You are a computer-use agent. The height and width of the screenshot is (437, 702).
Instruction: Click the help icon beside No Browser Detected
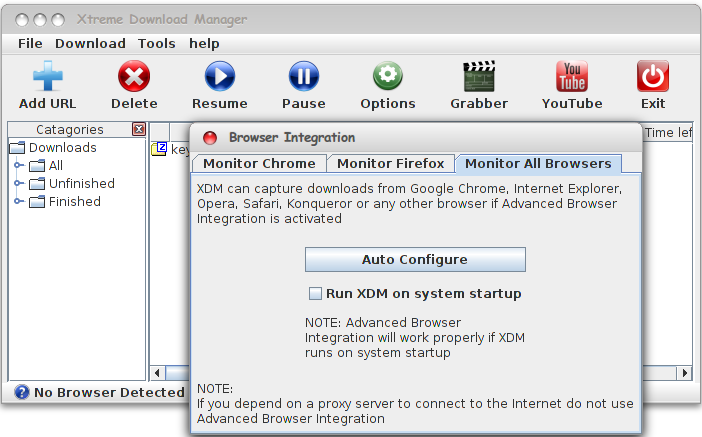21,392
